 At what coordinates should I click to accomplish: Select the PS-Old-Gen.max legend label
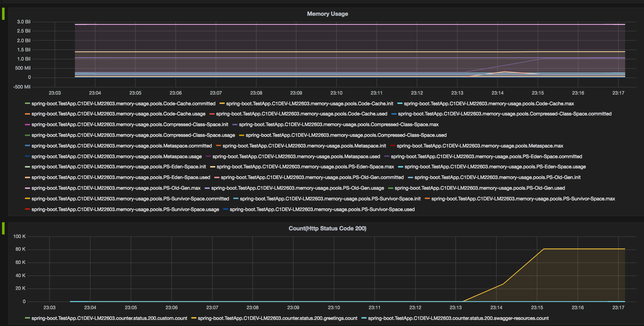pos(116,188)
